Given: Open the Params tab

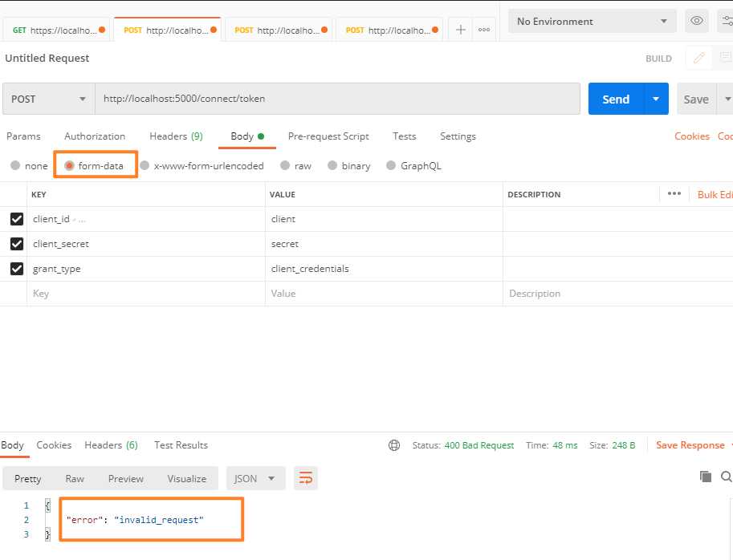Looking at the screenshot, I should 23,136.
